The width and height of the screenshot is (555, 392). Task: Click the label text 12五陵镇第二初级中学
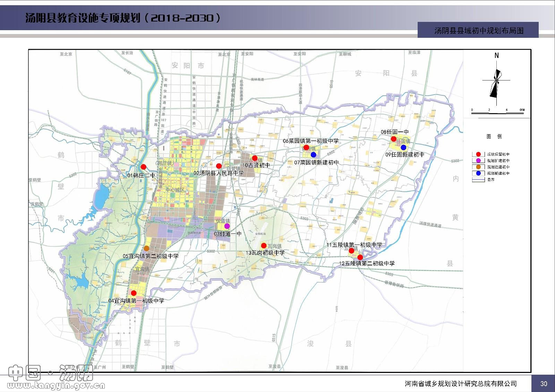click(x=367, y=263)
